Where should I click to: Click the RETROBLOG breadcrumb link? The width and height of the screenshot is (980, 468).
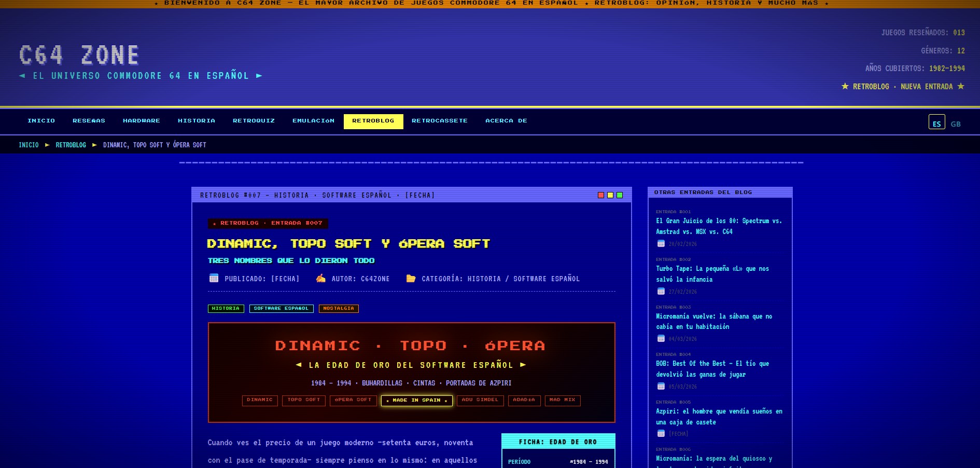[x=71, y=145]
